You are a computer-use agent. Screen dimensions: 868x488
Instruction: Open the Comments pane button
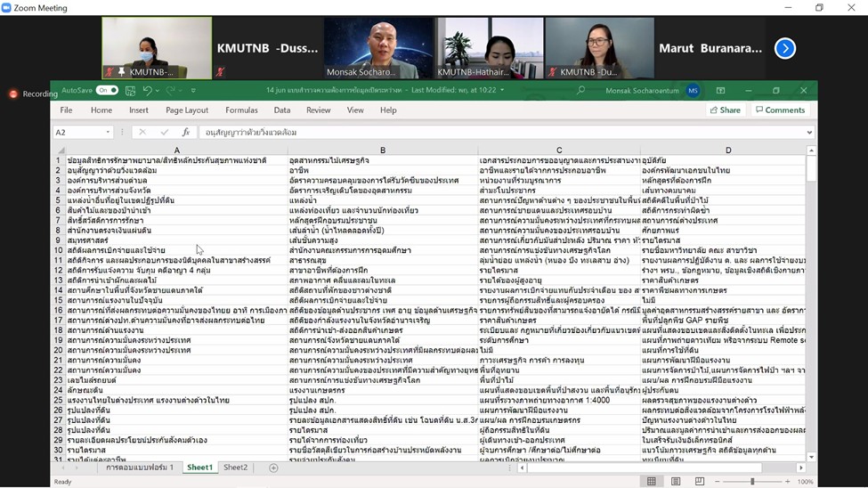coord(780,110)
